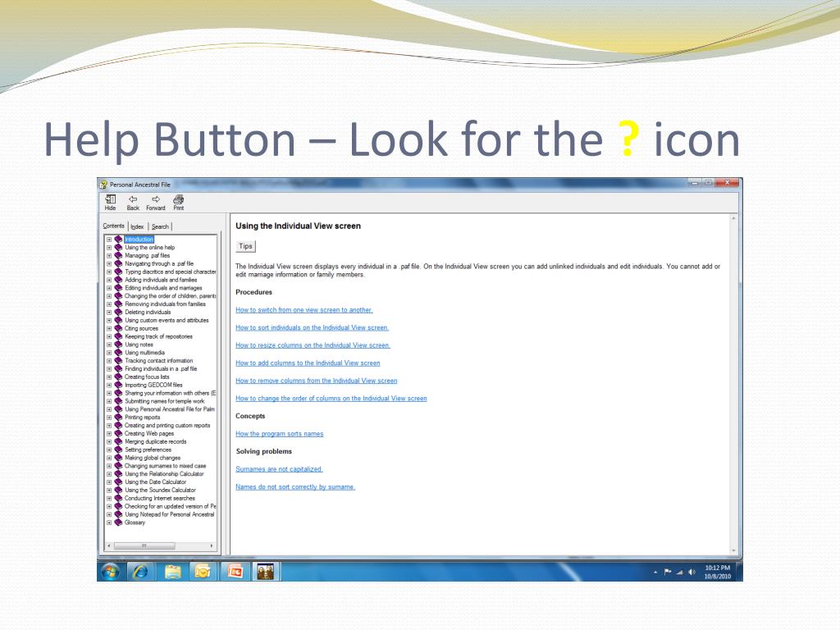The width and height of the screenshot is (840, 630).
Task: Expand the Editing individuals and marriages topic
Action: click(109, 288)
